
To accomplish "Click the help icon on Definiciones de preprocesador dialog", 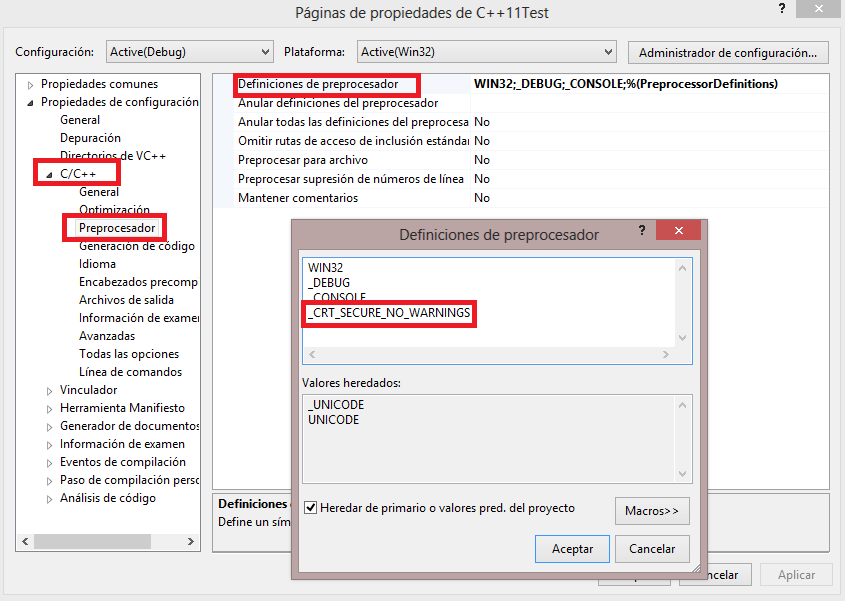I will pyautogui.click(x=641, y=230).
